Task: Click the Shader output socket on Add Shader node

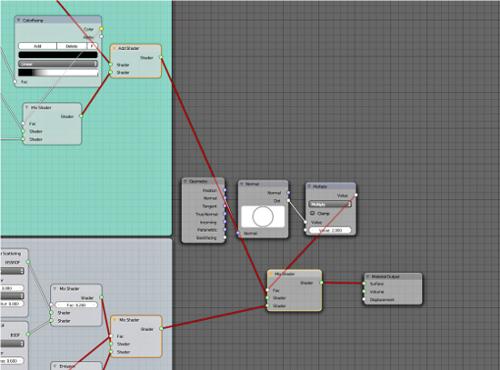Action: (161, 57)
